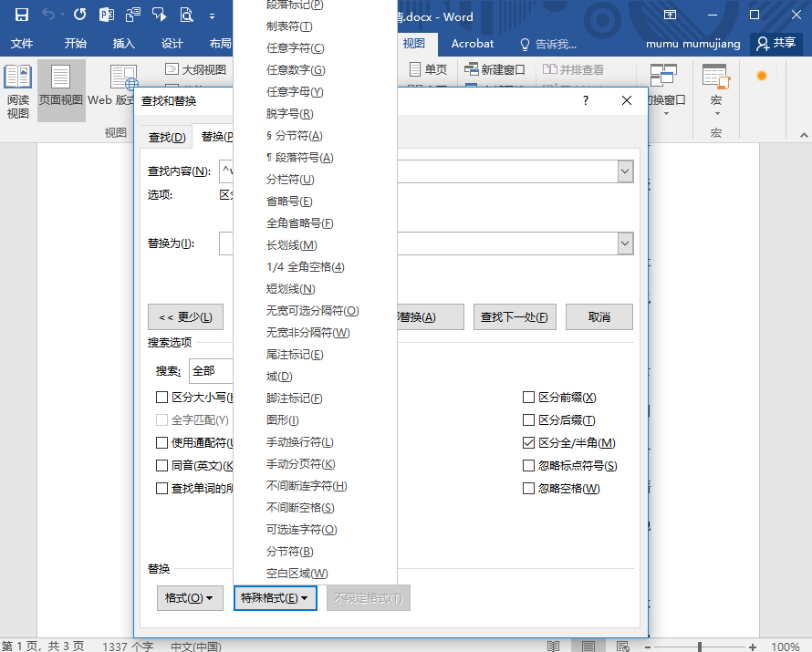The image size is (812, 652).
Task: Click zoom out minus button in status bar
Action: [648, 647]
